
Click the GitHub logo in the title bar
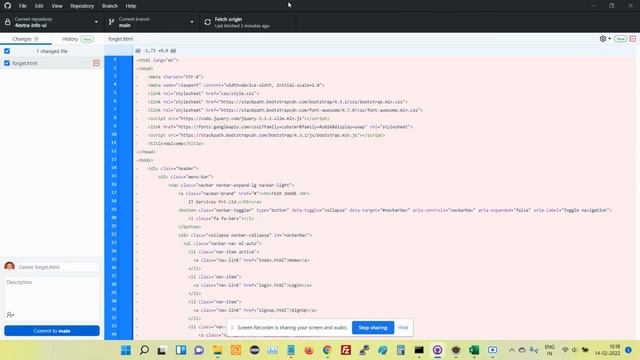pyautogui.click(x=8, y=6)
